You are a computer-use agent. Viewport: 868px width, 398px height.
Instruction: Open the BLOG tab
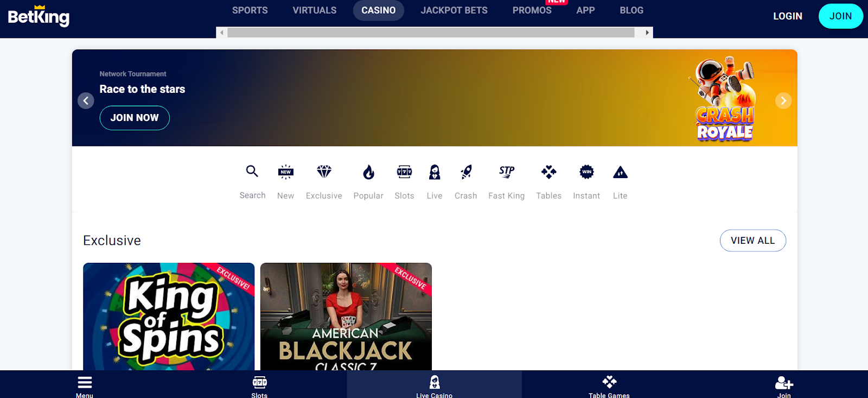pos(631,10)
